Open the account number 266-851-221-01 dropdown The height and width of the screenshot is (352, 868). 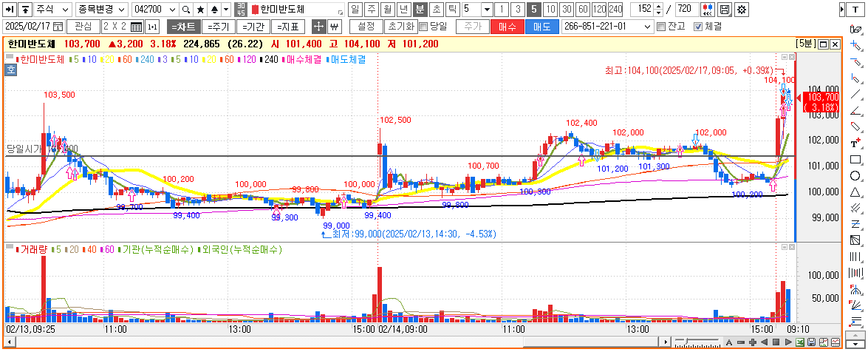pyautogui.click(x=649, y=26)
